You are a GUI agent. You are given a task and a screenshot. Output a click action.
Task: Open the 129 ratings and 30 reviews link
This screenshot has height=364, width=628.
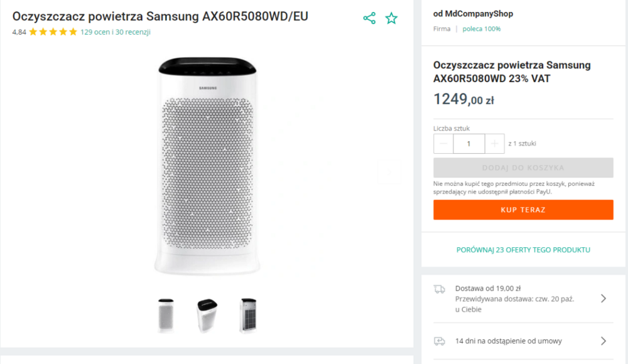(116, 32)
